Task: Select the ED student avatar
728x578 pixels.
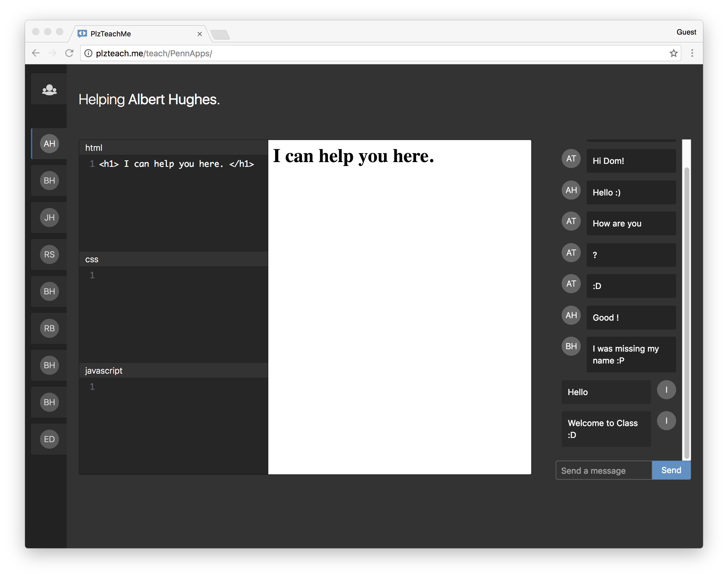Action: [49, 439]
